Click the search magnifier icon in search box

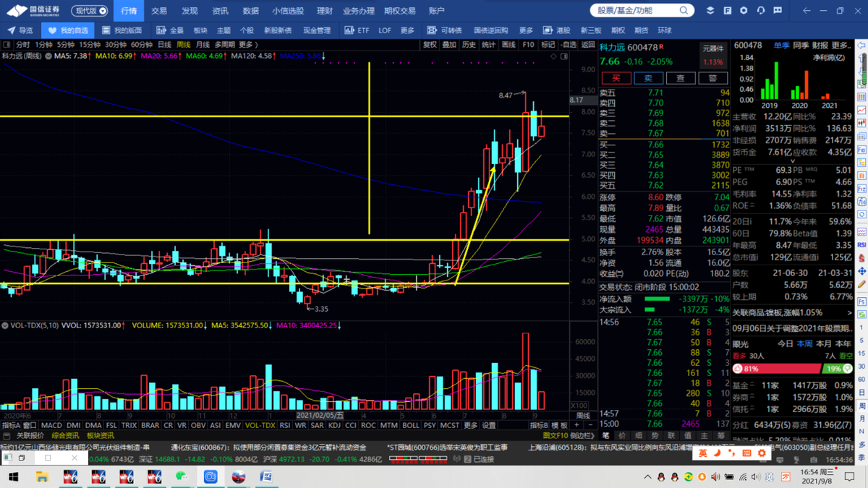(x=684, y=11)
